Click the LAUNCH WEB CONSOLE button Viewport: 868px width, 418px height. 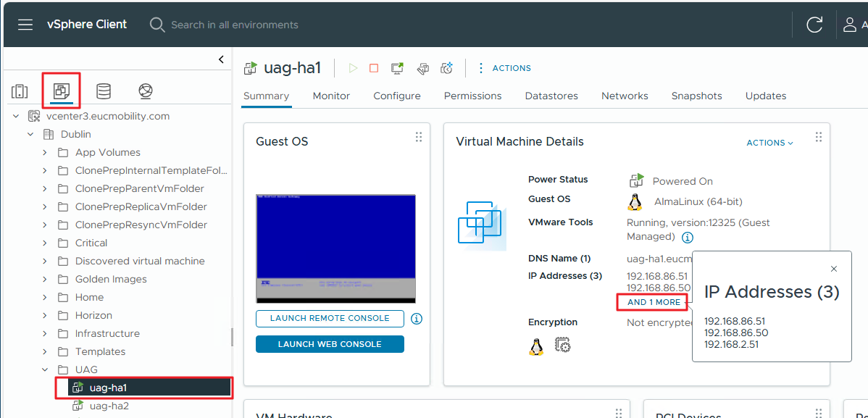pos(330,344)
